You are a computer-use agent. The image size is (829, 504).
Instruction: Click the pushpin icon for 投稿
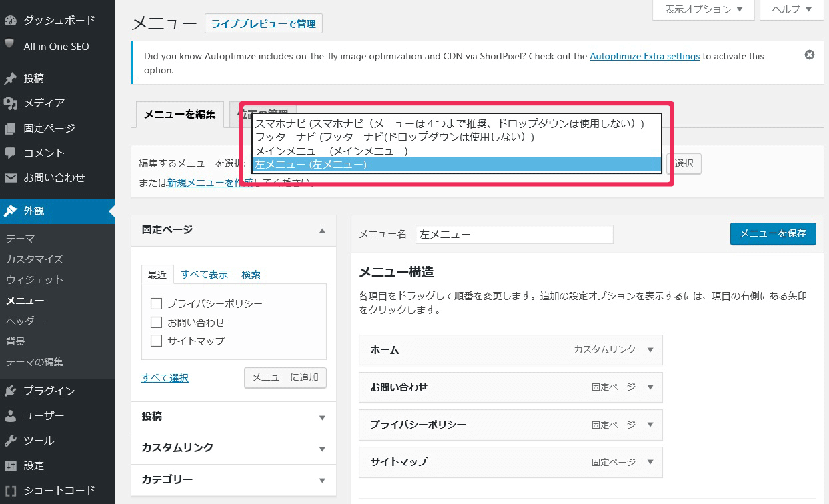tap(10, 79)
